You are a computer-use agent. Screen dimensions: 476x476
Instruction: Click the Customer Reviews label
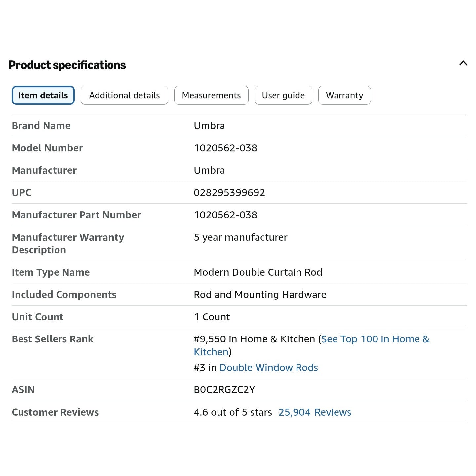point(55,412)
